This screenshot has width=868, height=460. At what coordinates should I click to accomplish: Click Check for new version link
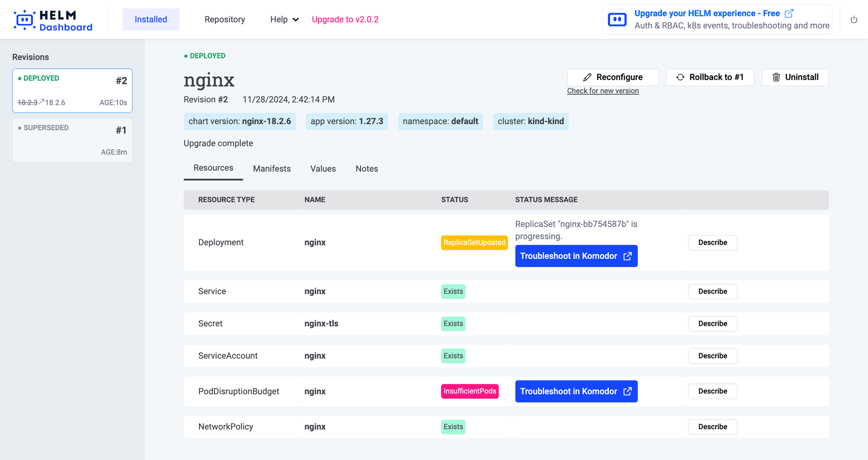pyautogui.click(x=603, y=91)
